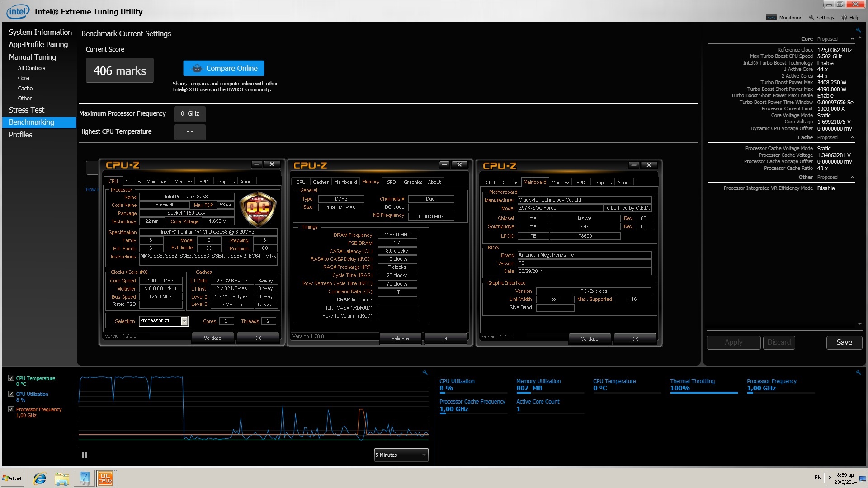Screen dimensions: 868x488
Task: Click OK in CPU-Z Memory window
Action: 445,338
